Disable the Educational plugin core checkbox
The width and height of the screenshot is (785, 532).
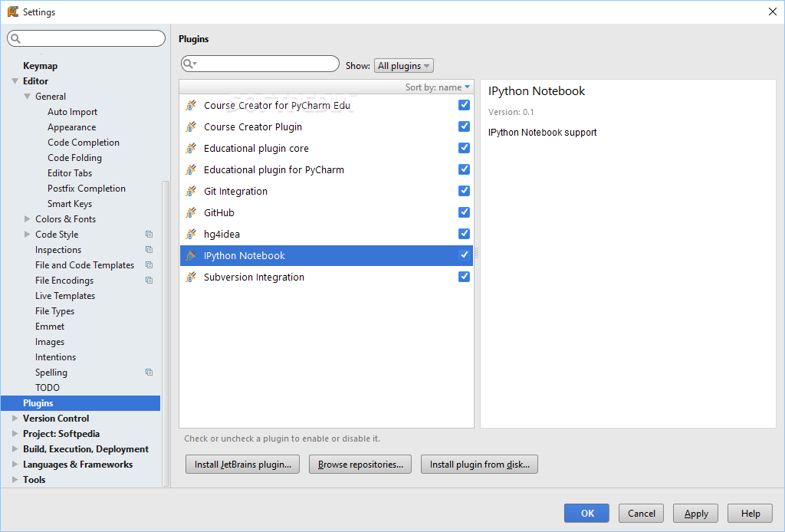pos(464,148)
